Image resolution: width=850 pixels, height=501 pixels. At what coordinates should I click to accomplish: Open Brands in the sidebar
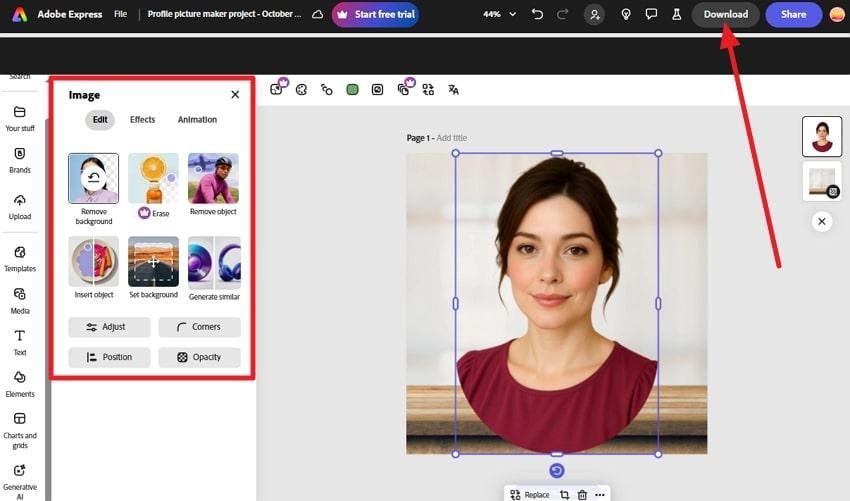coord(20,160)
